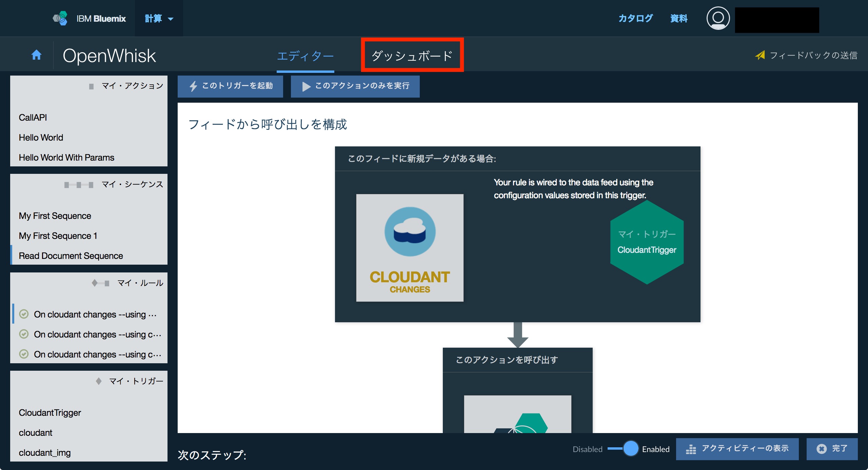
Task: Click the IBM Bluemix logo icon
Action: 60,18
